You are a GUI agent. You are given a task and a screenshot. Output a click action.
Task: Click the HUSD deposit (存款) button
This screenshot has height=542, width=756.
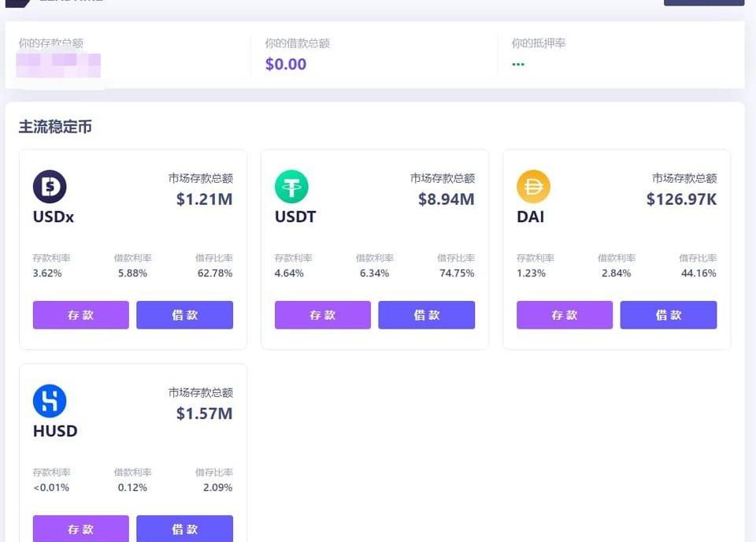coord(80,529)
